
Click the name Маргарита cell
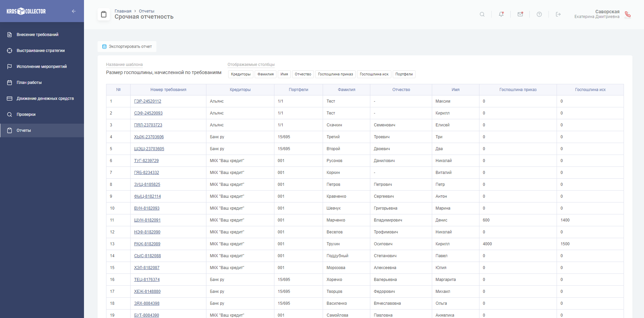click(x=455, y=280)
